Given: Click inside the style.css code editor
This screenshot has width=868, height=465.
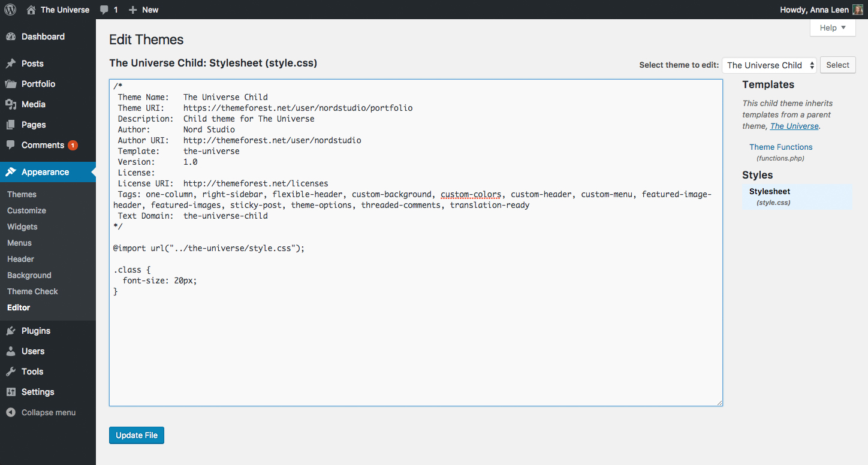Looking at the screenshot, I should (416, 243).
